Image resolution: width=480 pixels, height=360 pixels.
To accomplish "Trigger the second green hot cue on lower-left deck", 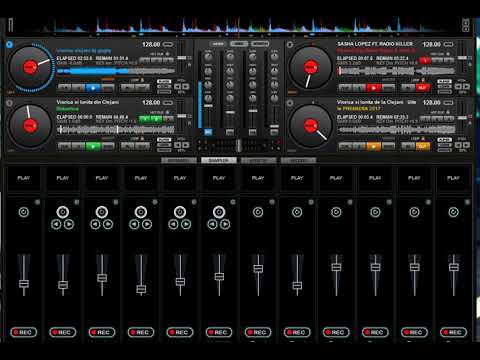I will (x=156, y=119).
